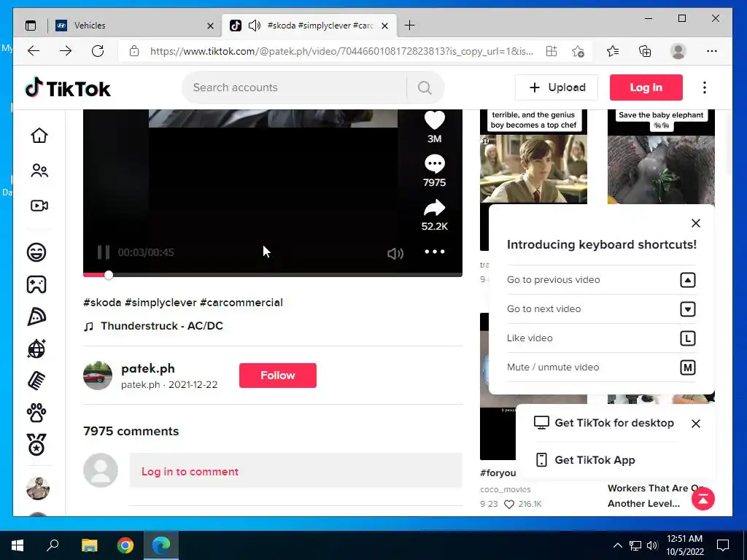The width and height of the screenshot is (747, 560).
Task: Open the patek.ph profile name
Action: pyautogui.click(x=147, y=368)
